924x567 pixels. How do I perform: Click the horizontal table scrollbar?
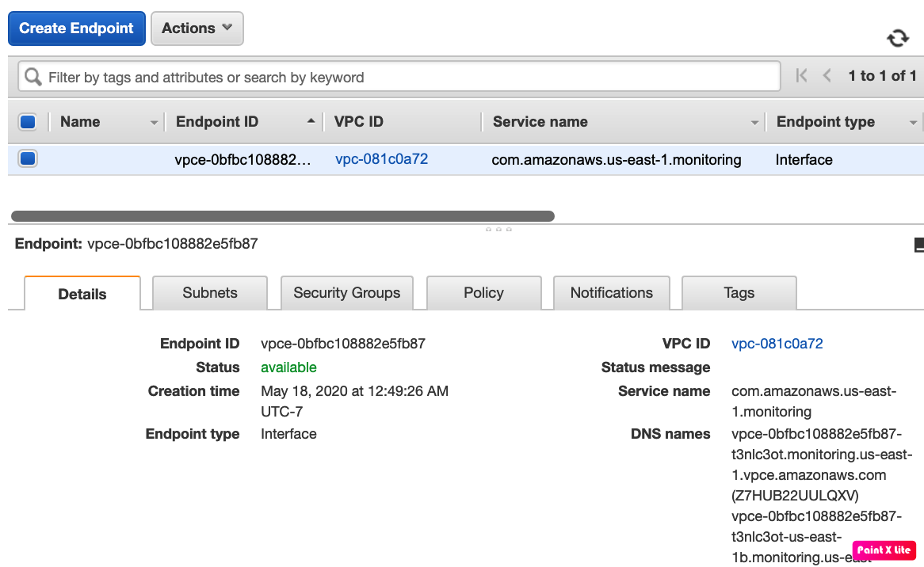pos(283,216)
